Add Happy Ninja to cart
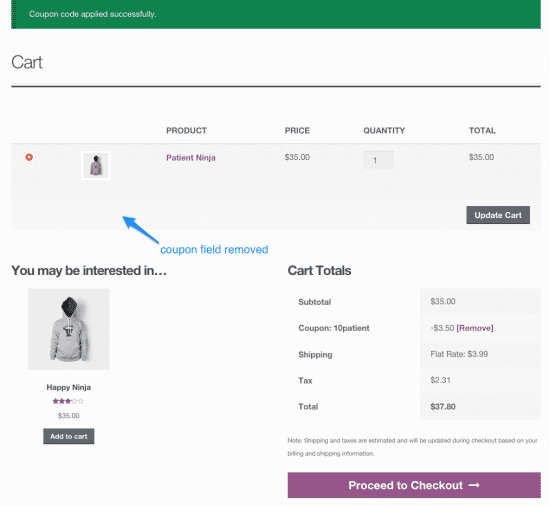Screen dimensions: 550x506 (x=69, y=436)
